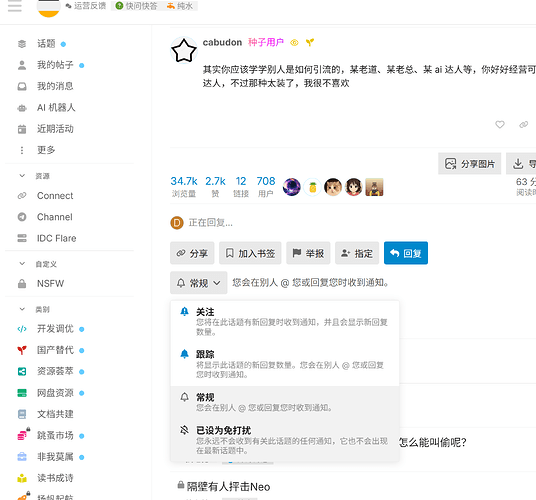Copy post link with chain icon

(x=523, y=125)
